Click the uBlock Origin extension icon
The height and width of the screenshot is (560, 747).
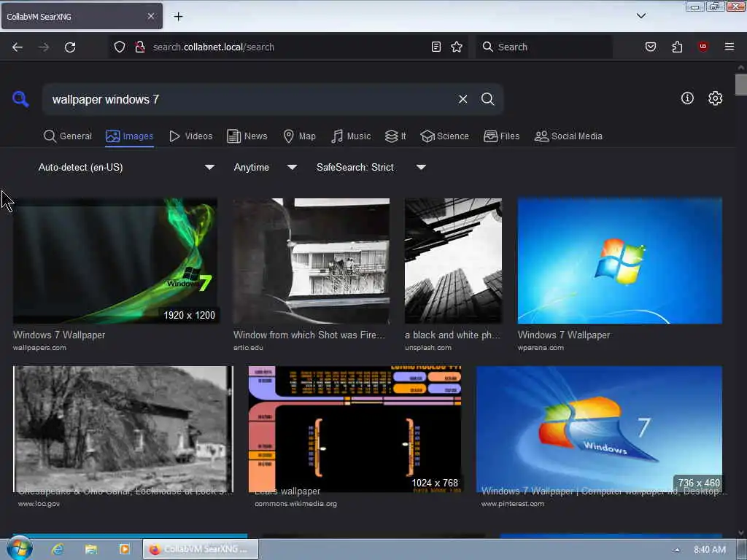703,47
